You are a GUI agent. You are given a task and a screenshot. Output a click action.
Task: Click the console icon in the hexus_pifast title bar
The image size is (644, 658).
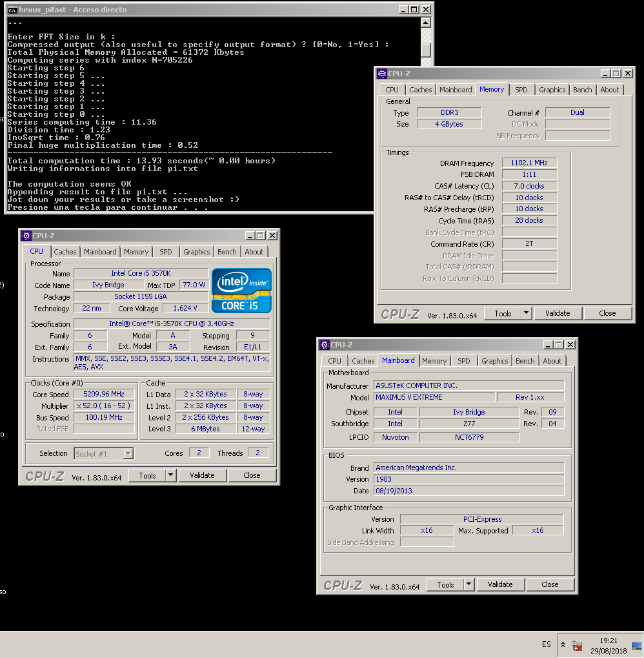(12, 10)
